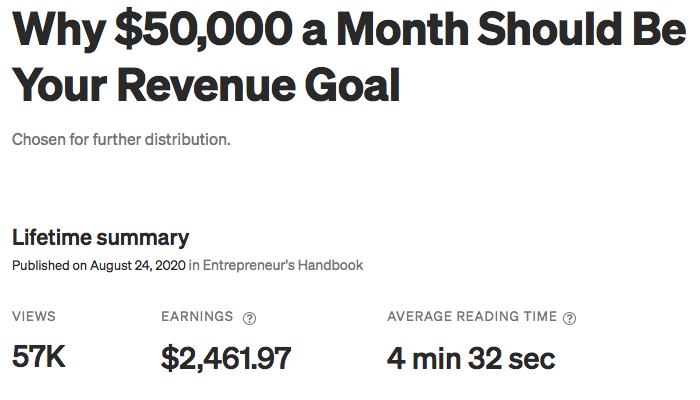The image size is (700, 400).
Task: Click the article title's first line
Action: tap(349, 29)
